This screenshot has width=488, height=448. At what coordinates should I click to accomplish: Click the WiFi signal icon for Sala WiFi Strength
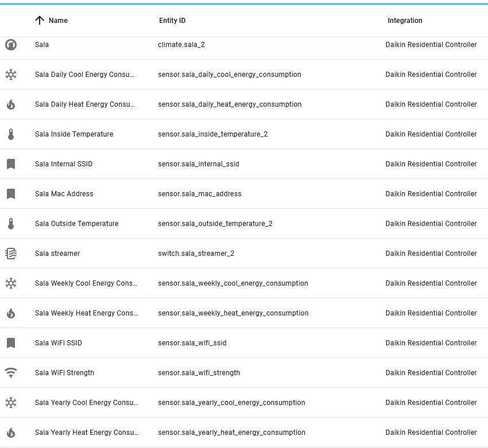click(11, 372)
